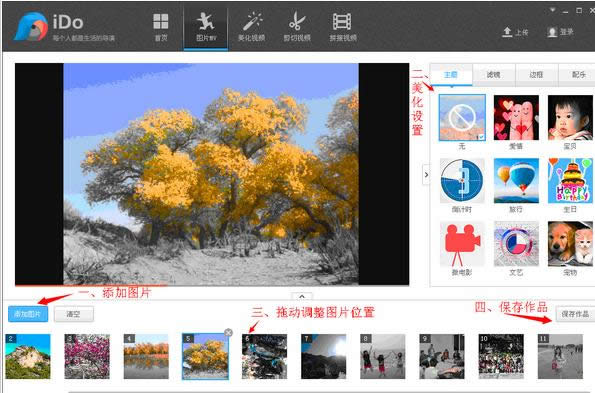
Task: Expand the side panel arrow beside themes
Action: coord(426,175)
